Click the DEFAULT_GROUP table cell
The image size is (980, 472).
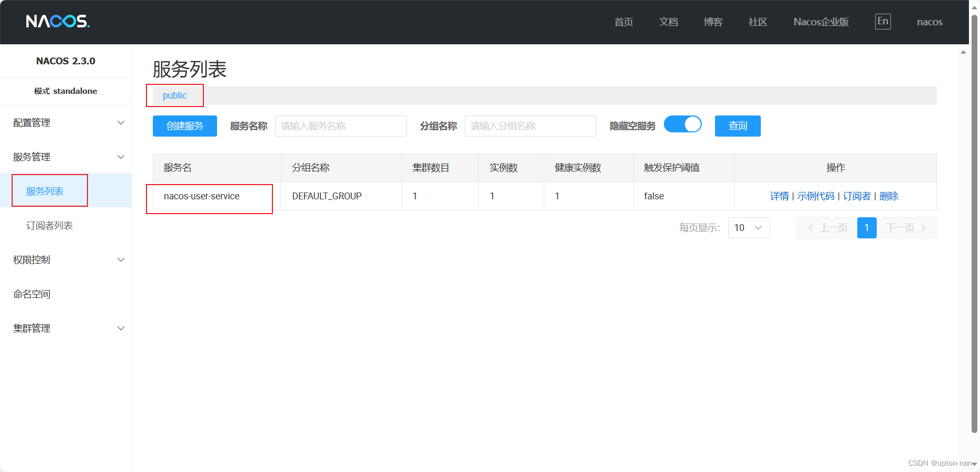341,196
